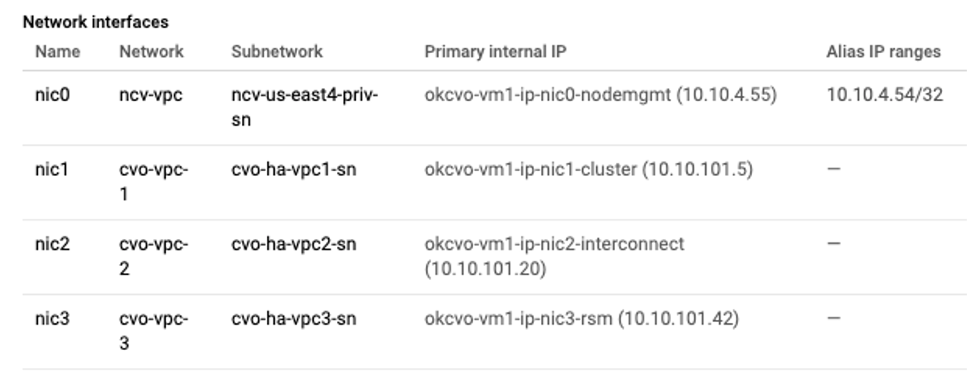This screenshot has height=380, width=980.
Task: Open the cvo-ha-vpc1-sn subnetwork
Action: tap(294, 169)
